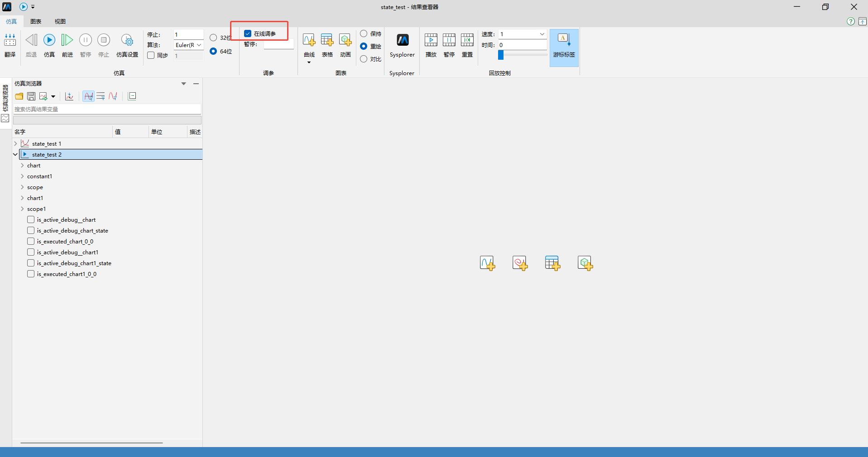The width and height of the screenshot is (868, 457).
Task: Check the 同步 checkbox
Action: coord(151,55)
